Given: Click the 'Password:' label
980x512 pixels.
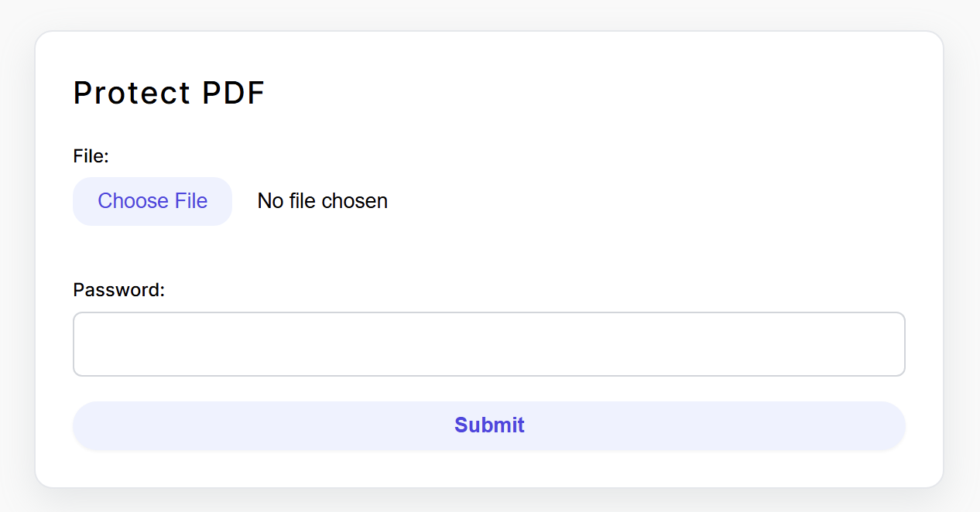Looking at the screenshot, I should coord(118,289).
